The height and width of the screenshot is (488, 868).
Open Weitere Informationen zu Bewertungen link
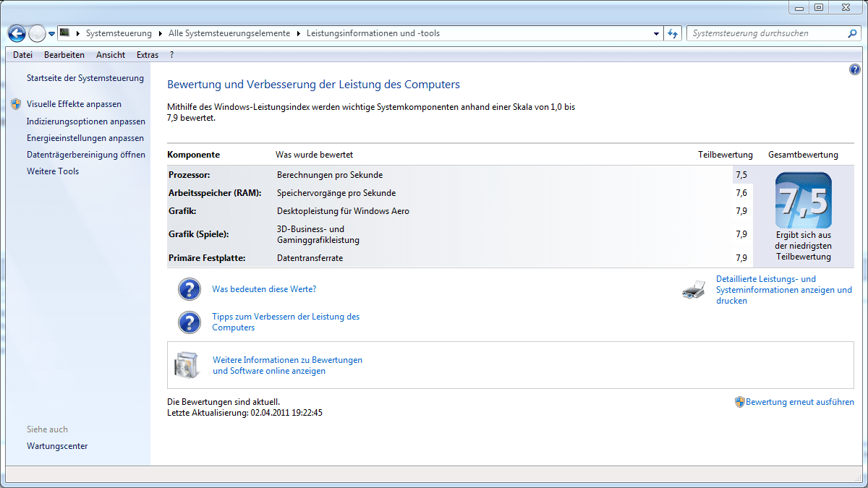point(287,365)
